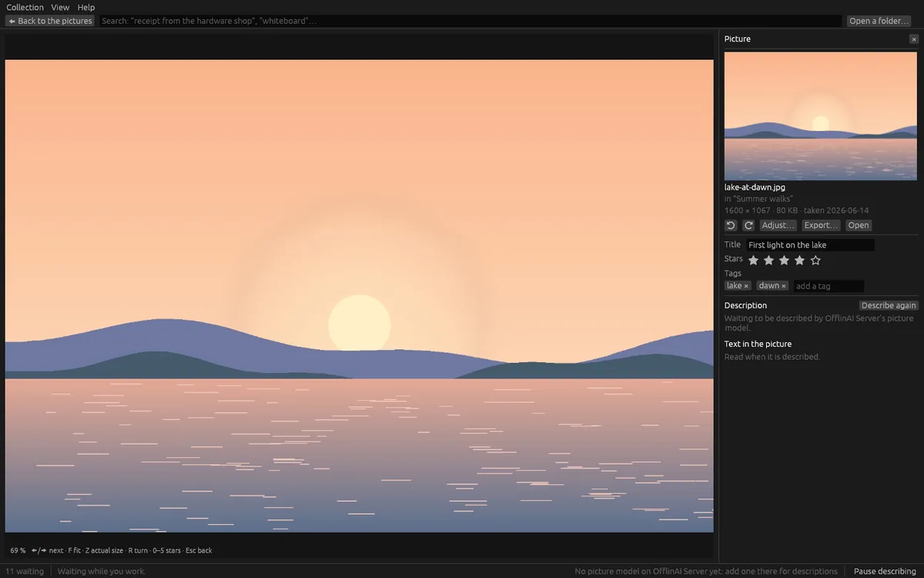Click the "No picture model on OfflinAI Server" message
Image resolution: width=924 pixels, height=578 pixels.
[x=706, y=571]
